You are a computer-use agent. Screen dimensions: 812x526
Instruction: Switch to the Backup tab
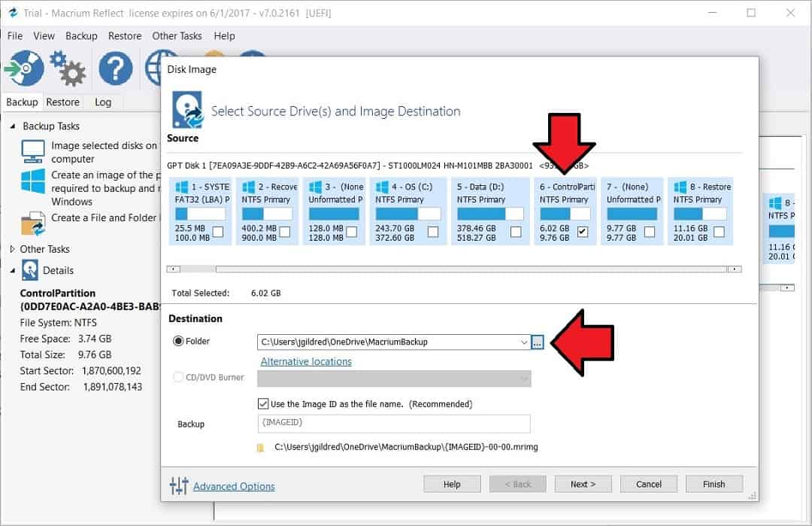click(22, 102)
